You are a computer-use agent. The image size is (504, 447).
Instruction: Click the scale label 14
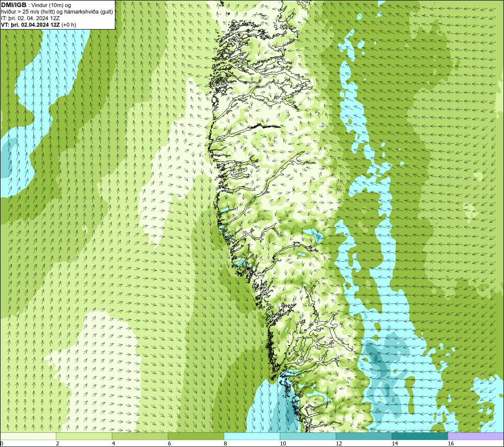coord(395,444)
